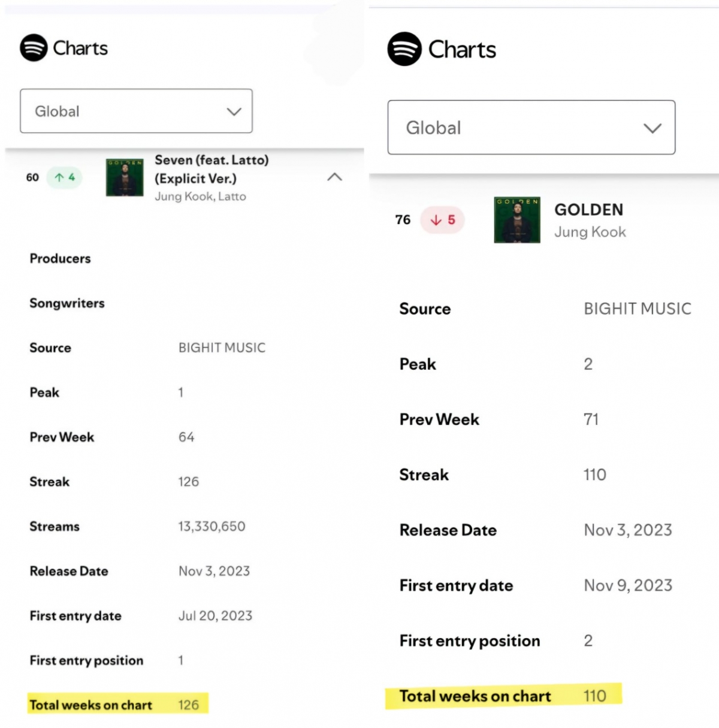The width and height of the screenshot is (719, 728).
Task: Click Jung Kook artist name under GOLDEN
Action: point(590,232)
